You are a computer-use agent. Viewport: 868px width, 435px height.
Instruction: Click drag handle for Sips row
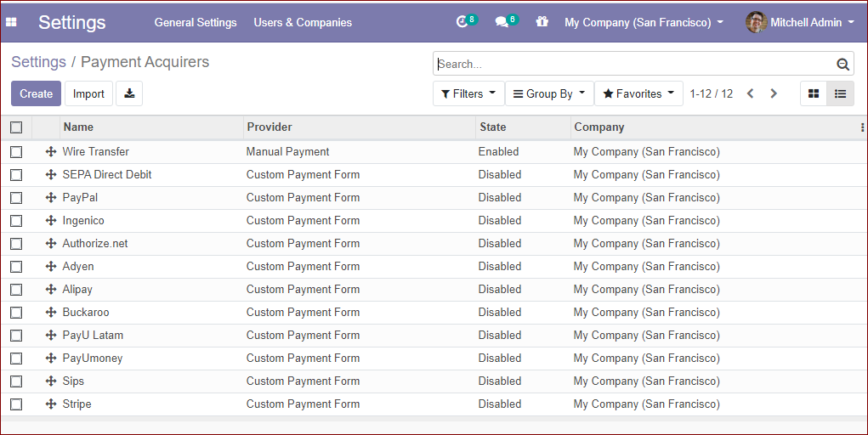51,381
